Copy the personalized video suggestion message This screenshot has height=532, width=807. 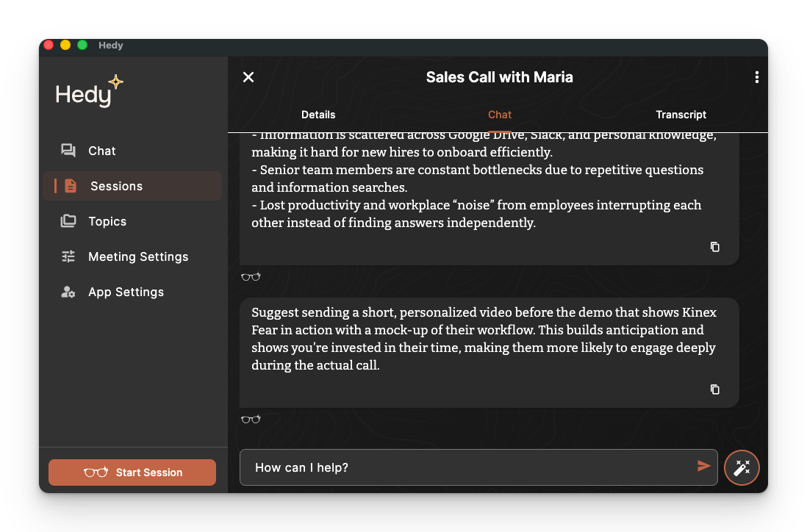pyautogui.click(x=714, y=389)
